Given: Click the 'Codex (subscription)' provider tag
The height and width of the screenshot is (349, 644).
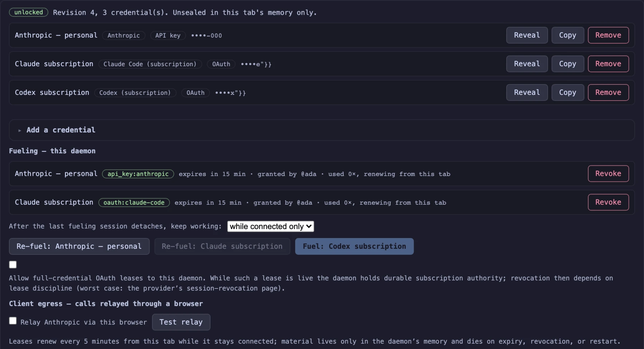Looking at the screenshot, I should (135, 93).
